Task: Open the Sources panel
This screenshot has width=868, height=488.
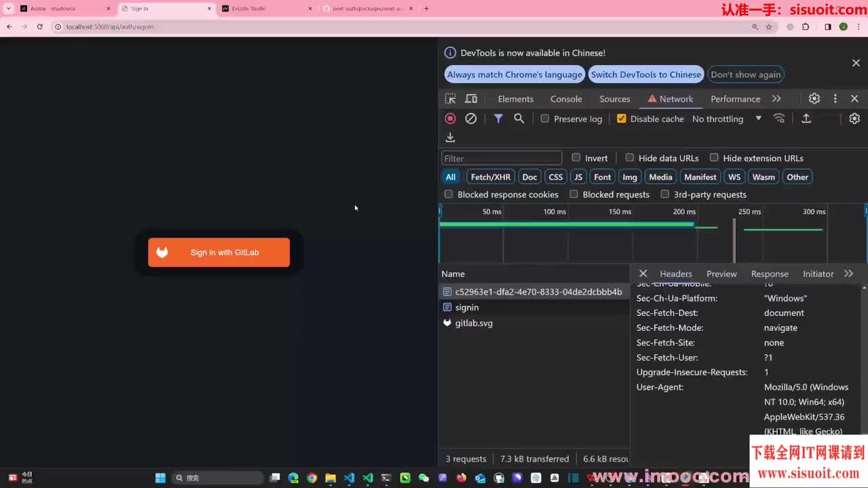Action: point(615,99)
